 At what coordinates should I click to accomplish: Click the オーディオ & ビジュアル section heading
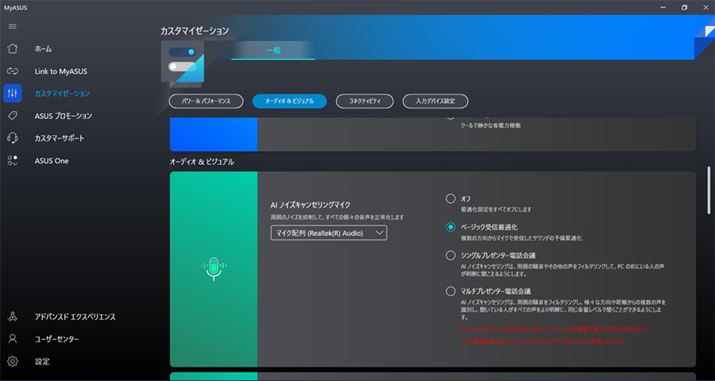(x=202, y=162)
